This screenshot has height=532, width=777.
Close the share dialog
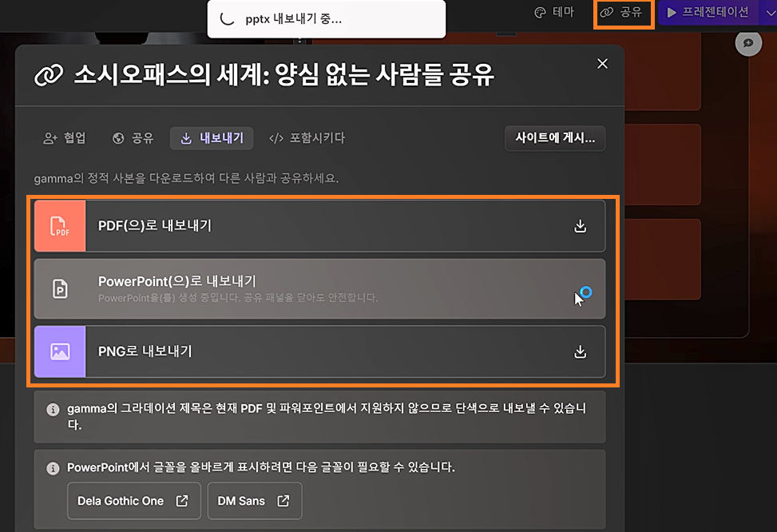[602, 63]
